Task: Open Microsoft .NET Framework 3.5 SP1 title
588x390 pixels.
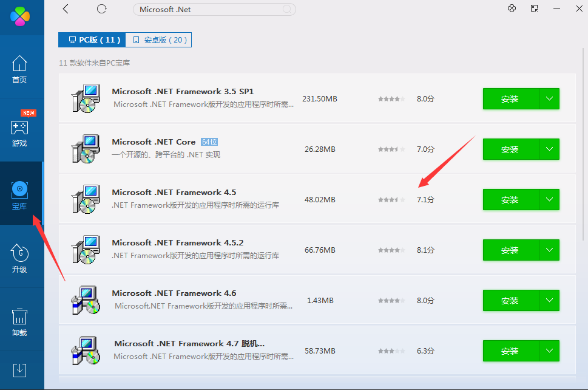Action: tap(183, 92)
